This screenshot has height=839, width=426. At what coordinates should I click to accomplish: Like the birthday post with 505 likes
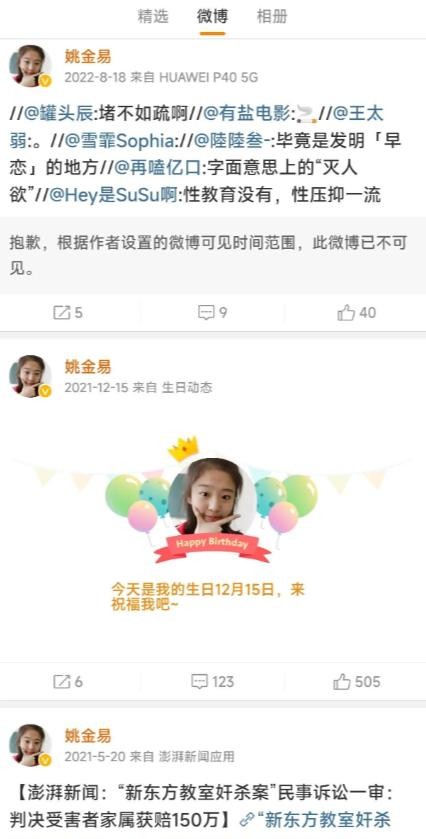click(x=342, y=682)
